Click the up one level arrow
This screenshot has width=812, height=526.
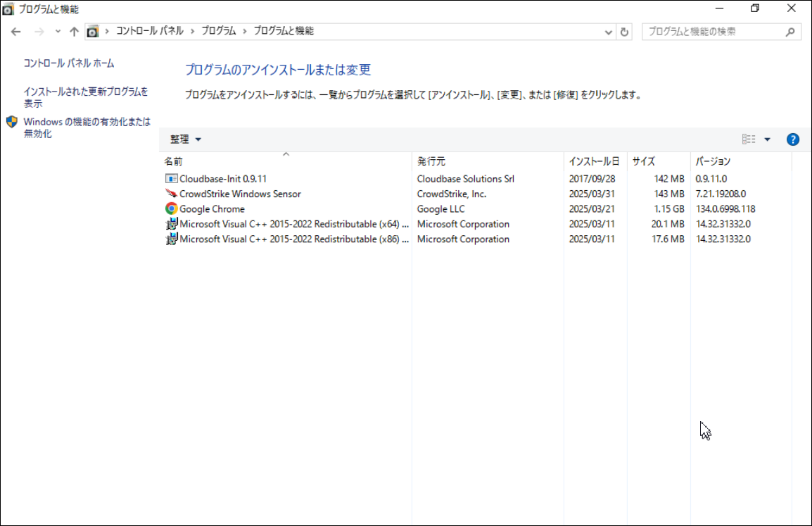pyautogui.click(x=74, y=32)
